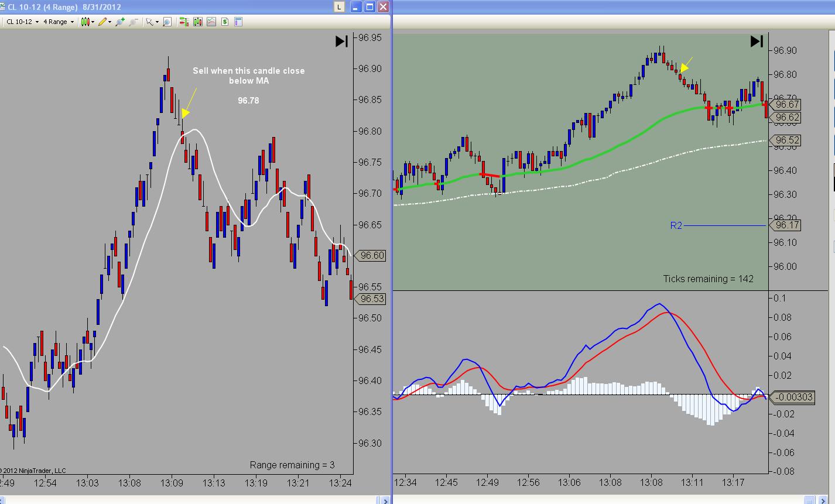Screen dimensions: 835x504
Task: Open the Chart Trader icon
Action: pos(184,22)
